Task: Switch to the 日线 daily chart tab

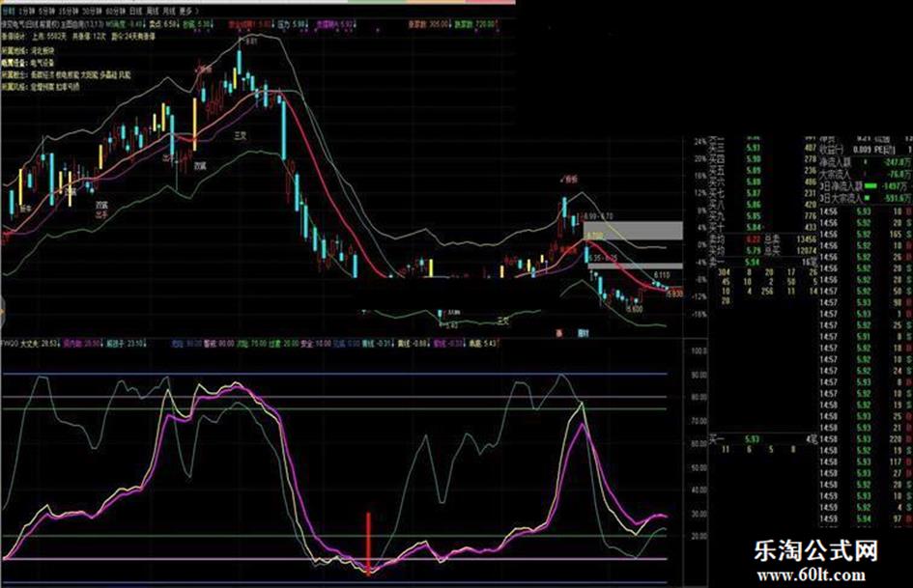Action: [x=135, y=11]
